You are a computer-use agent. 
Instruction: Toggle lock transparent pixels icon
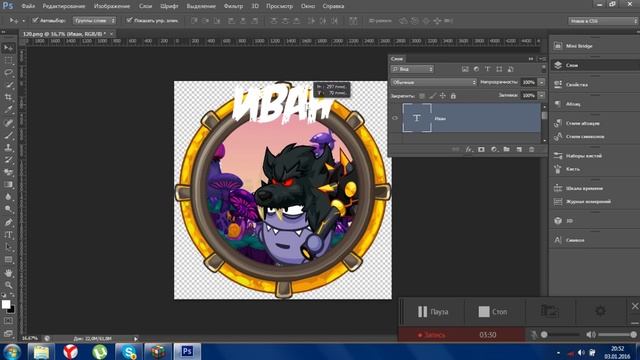pos(422,96)
